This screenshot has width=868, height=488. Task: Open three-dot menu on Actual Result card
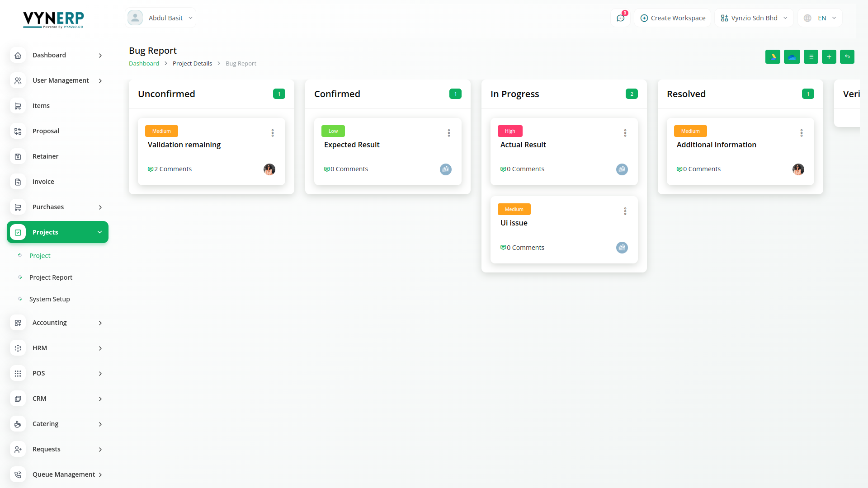[625, 133]
